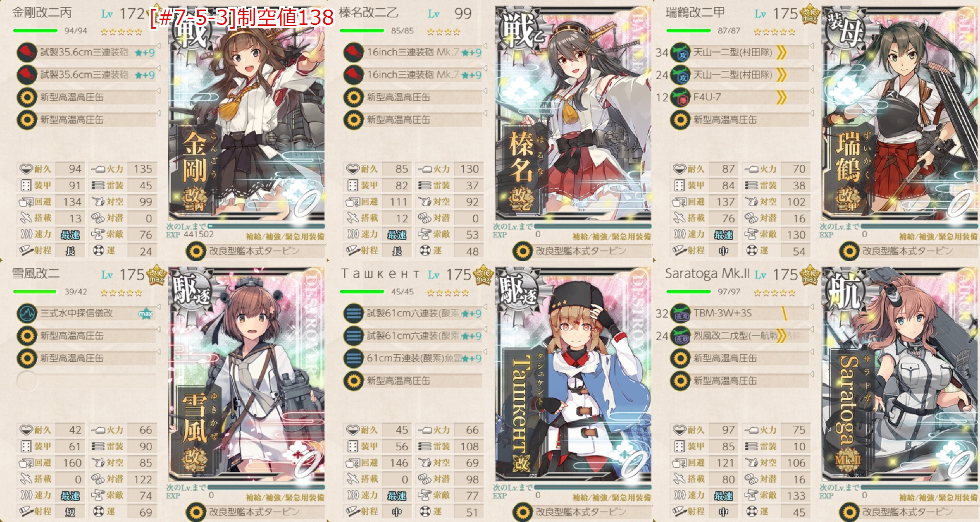Select Tashkent's 61cm quintuple oxygen torpedo entry
This screenshot has width=980, height=522.
pyautogui.click(x=413, y=358)
